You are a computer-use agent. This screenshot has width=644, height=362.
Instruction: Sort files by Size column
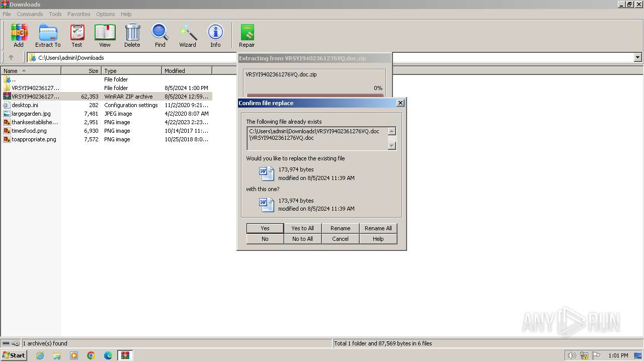[x=82, y=71]
